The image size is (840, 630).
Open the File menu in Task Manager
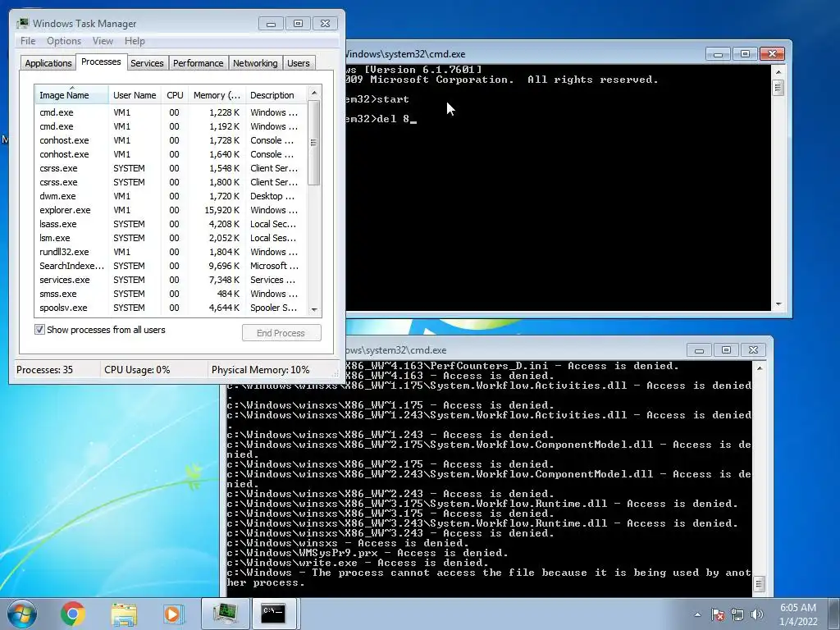(28, 41)
